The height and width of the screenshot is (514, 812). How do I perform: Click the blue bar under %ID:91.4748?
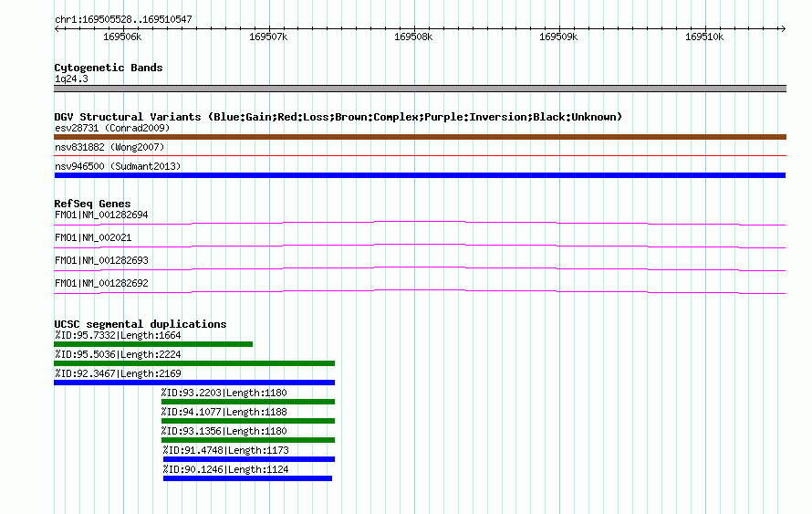249,459
